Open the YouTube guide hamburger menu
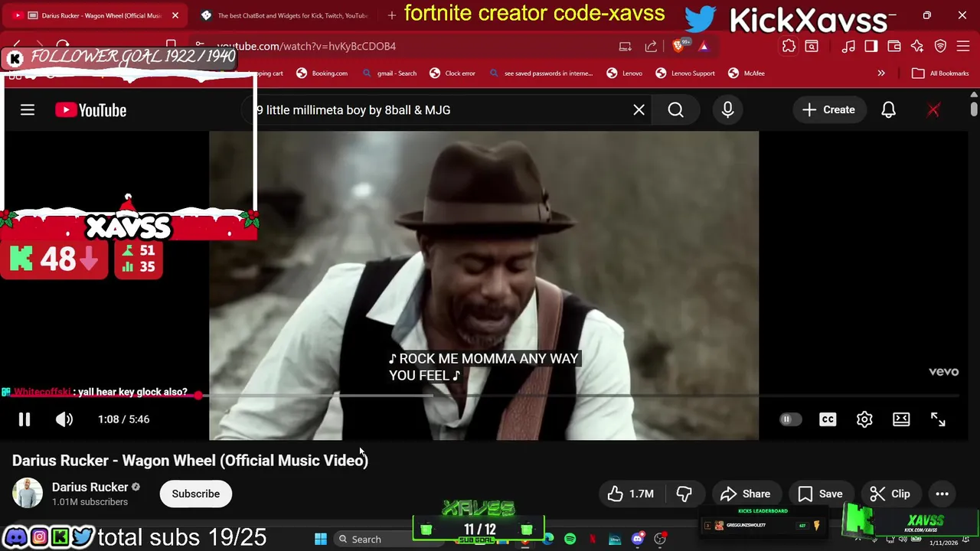The height and width of the screenshot is (551, 980). (x=28, y=110)
